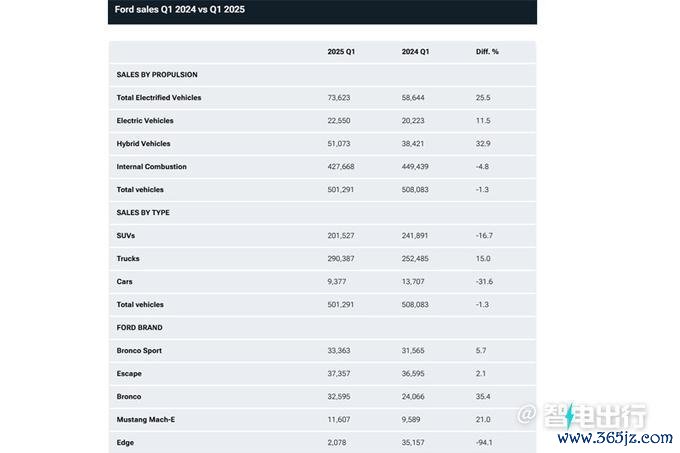Click the value 73,623
The width and height of the screenshot is (680, 453).
pyautogui.click(x=339, y=98)
